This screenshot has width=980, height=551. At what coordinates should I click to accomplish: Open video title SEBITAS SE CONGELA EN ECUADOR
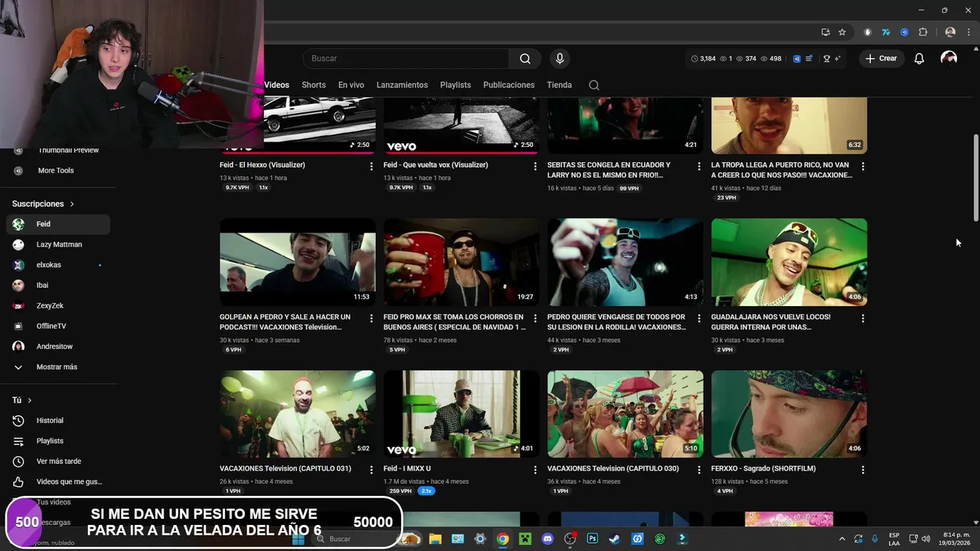(609, 170)
